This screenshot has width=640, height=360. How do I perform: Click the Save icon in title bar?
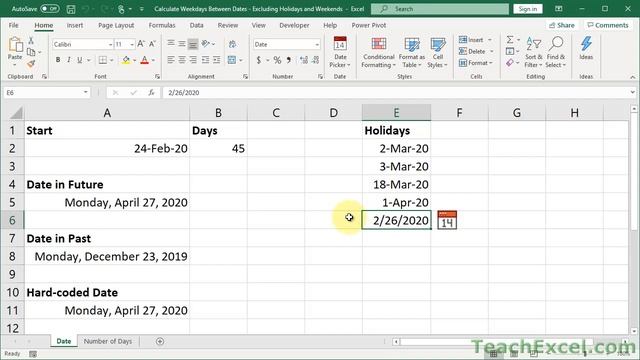click(x=71, y=9)
